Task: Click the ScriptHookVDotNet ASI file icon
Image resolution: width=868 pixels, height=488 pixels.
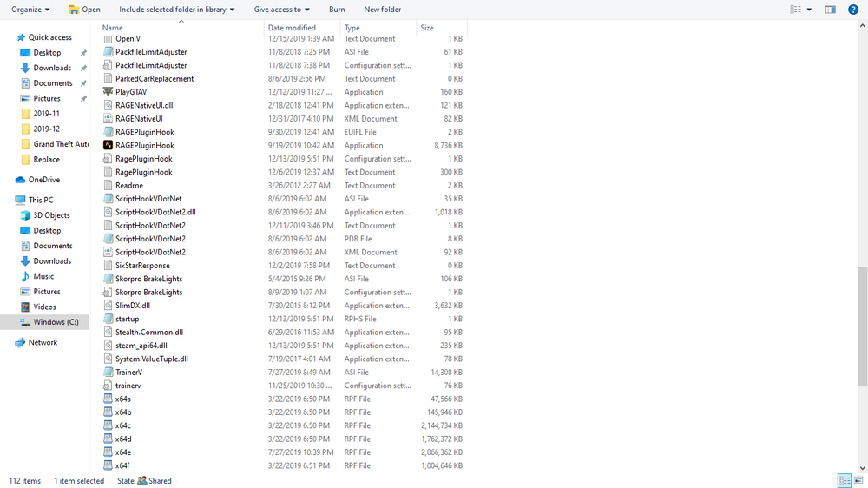Action: point(108,198)
